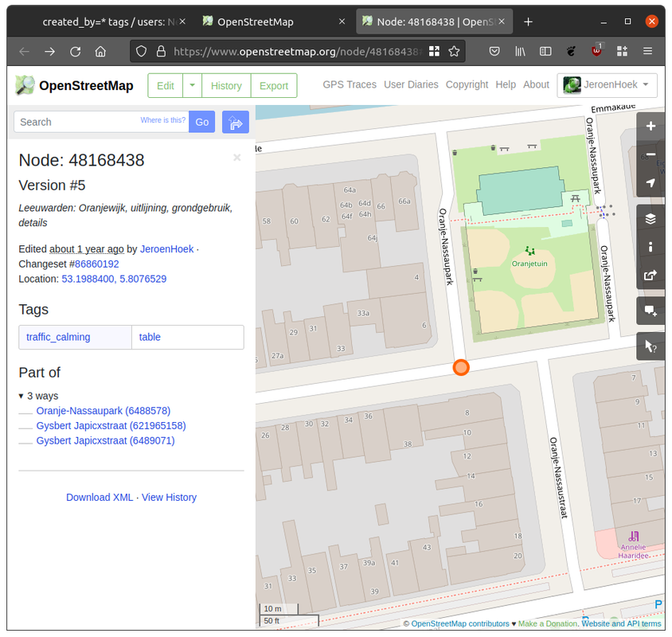Open the GPS Traces page
Image resolution: width=672 pixels, height=637 pixels.
pyautogui.click(x=350, y=85)
